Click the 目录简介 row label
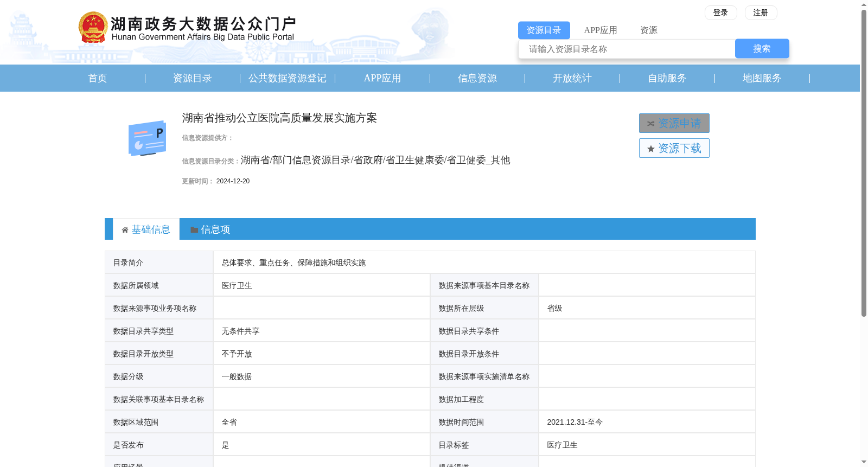Screen dimensions: 868x467 pyautogui.click(x=128, y=263)
